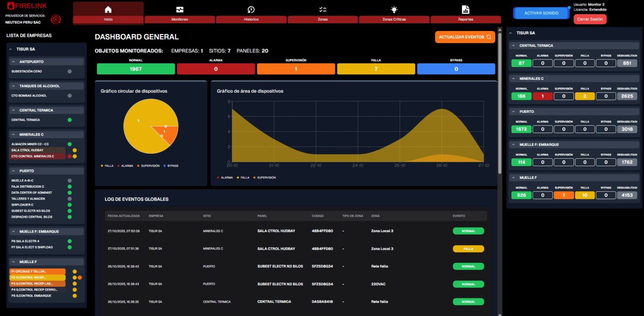Click the Zonas checklist icon

pos(322,10)
